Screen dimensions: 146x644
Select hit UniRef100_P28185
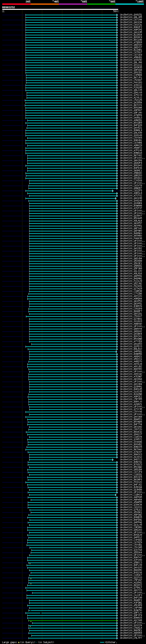[x=131, y=88]
